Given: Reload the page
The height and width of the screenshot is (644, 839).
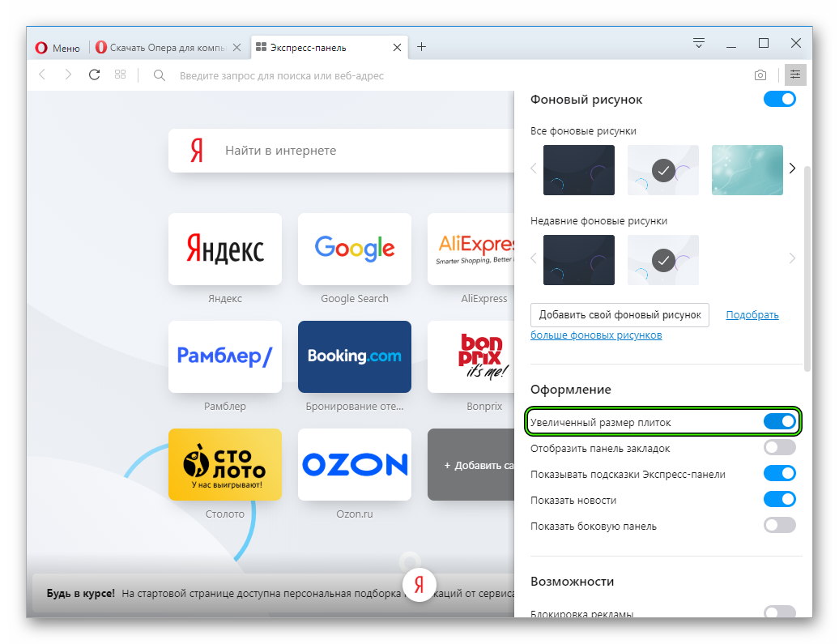Looking at the screenshot, I should [x=94, y=75].
